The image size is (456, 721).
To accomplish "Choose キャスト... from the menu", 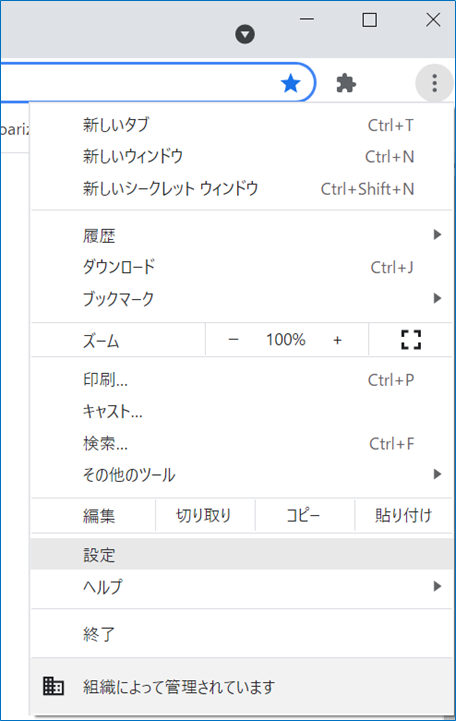I will [x=242, y=412].
